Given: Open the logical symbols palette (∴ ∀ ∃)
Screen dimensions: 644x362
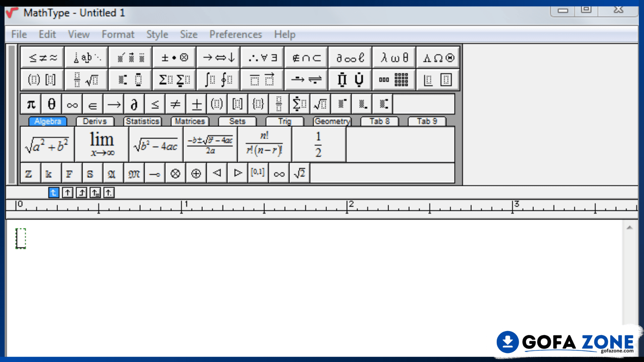Looking at the screenshot, I should (262, 58).
